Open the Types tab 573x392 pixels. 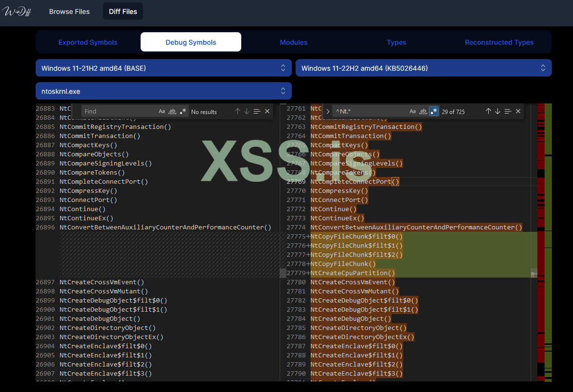(396, 42)
